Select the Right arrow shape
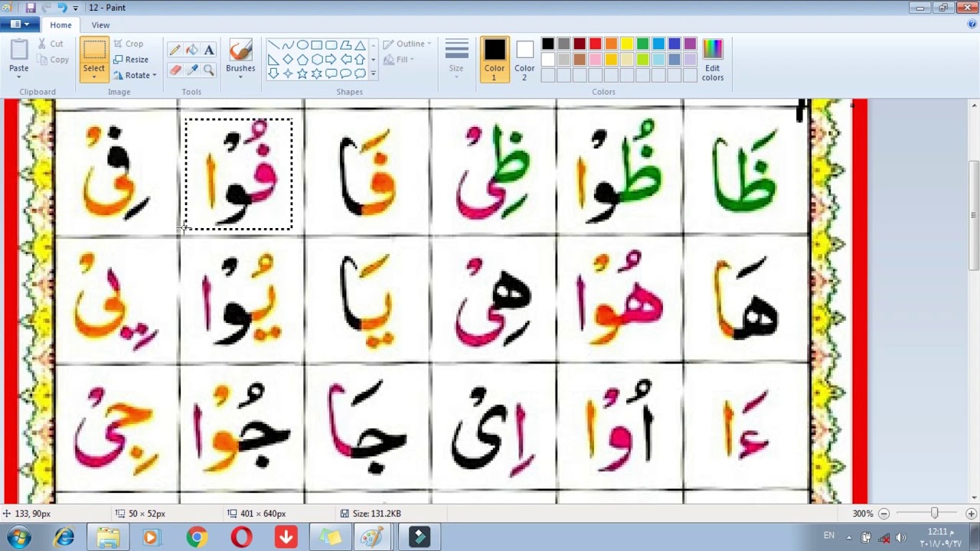The width and height of the screenshot is (980, 551). click(332, 60)
